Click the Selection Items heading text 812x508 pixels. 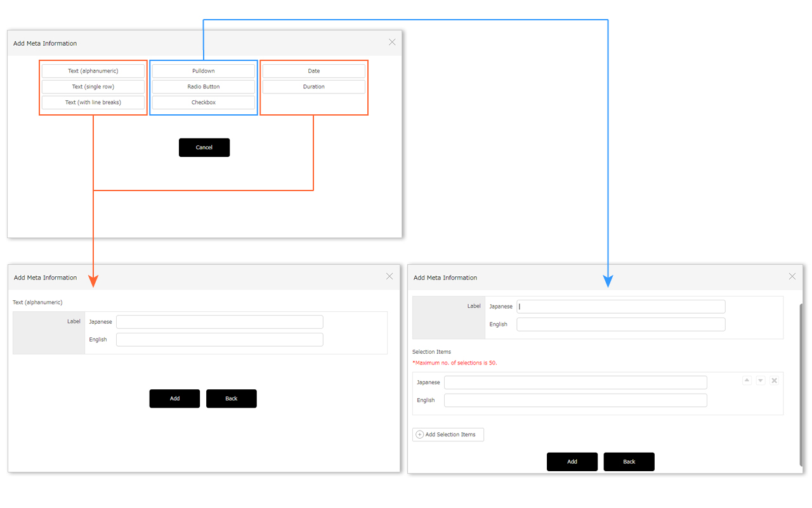tap(432, 352)
